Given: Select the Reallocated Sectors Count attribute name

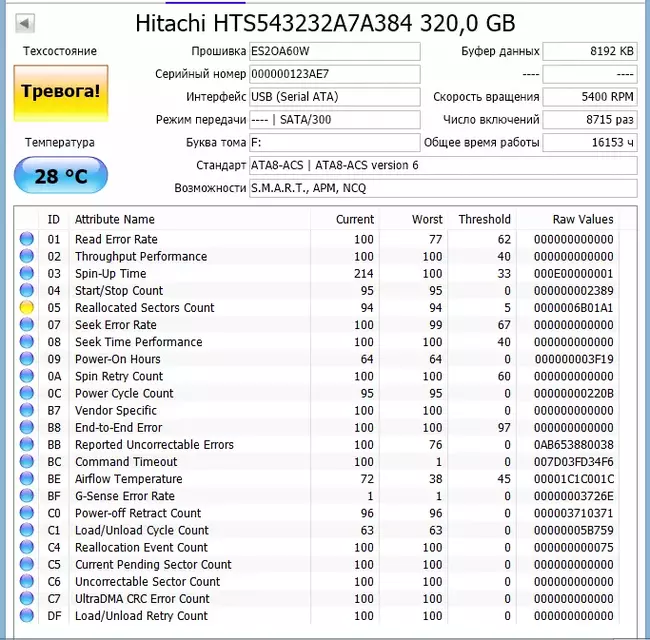Looking at the screenshot, I should [x=145, y=308].
